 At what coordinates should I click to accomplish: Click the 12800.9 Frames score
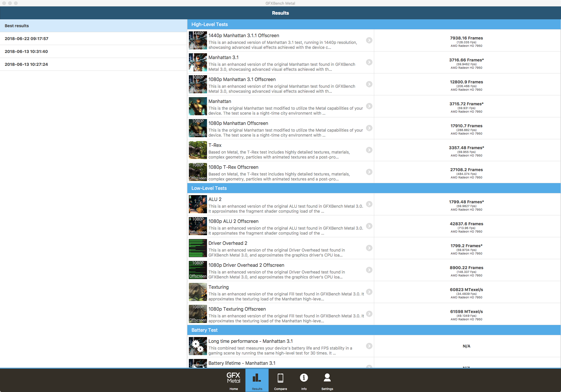tap(466, 82)
